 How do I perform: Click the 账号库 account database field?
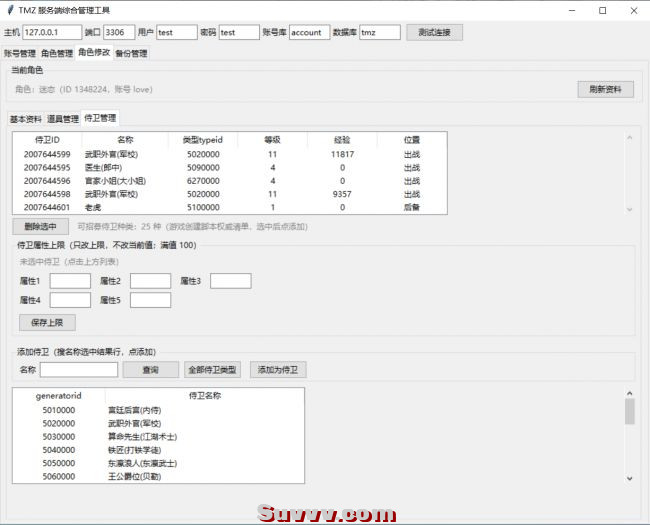[310, 32]
